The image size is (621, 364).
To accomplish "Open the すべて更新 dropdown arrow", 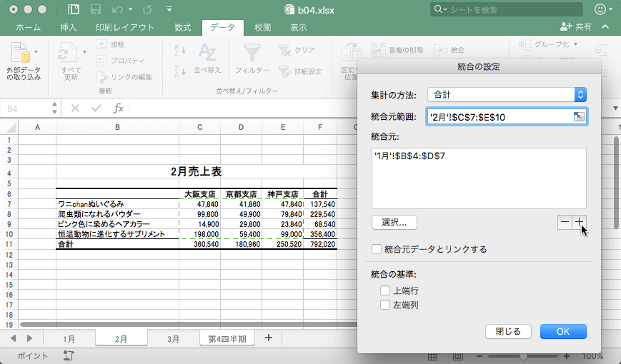I will (84, 52).
